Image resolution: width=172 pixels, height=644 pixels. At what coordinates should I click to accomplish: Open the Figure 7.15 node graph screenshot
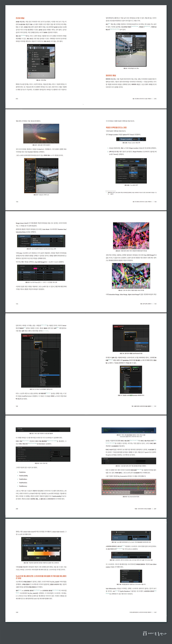41,361
